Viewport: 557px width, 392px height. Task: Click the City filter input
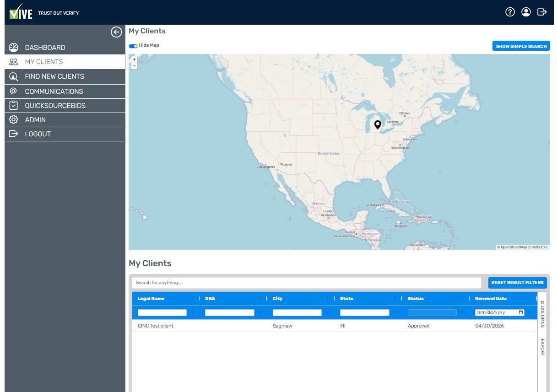pos(297,313)
